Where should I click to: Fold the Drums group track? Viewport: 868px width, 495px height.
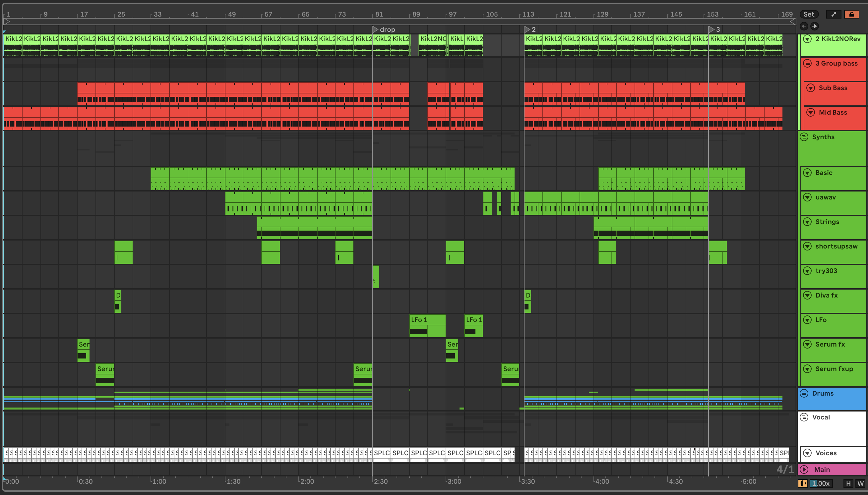click(x=804, y=393)
